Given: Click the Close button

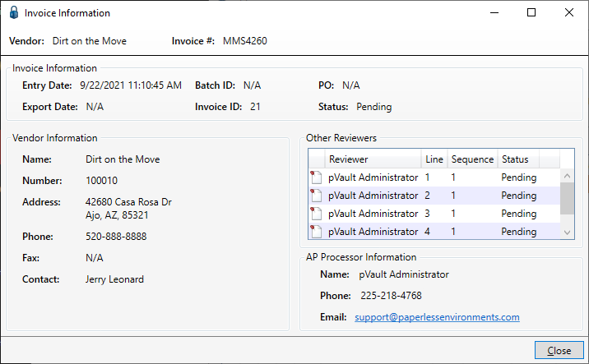Looking at the screenshot, I should coord(559,351).
